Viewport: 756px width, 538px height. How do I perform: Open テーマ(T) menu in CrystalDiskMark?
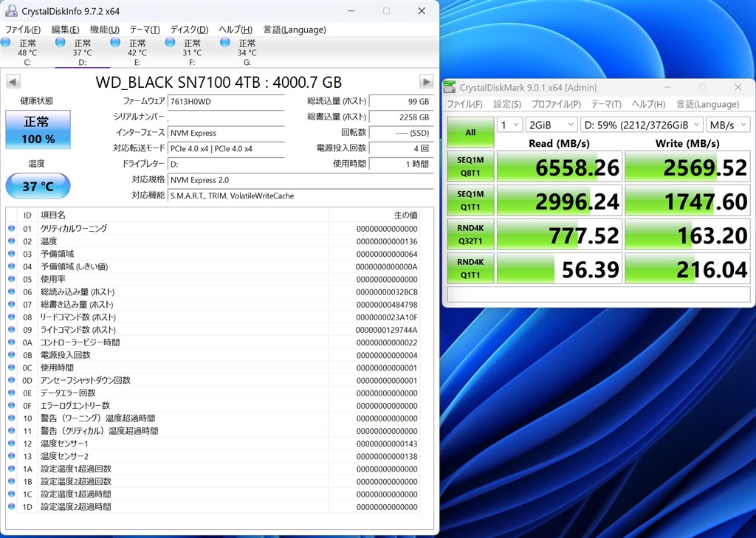(606, 104)
